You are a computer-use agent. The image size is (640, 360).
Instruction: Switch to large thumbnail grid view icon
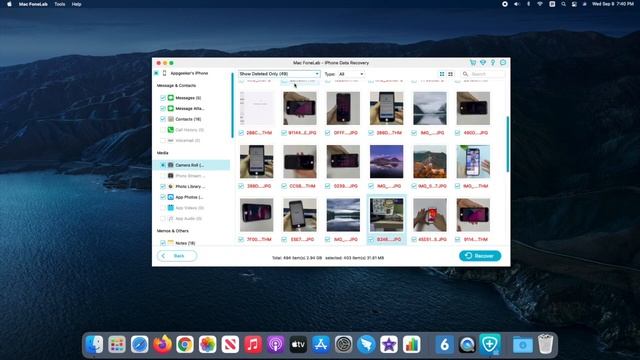tap(442, 74)
